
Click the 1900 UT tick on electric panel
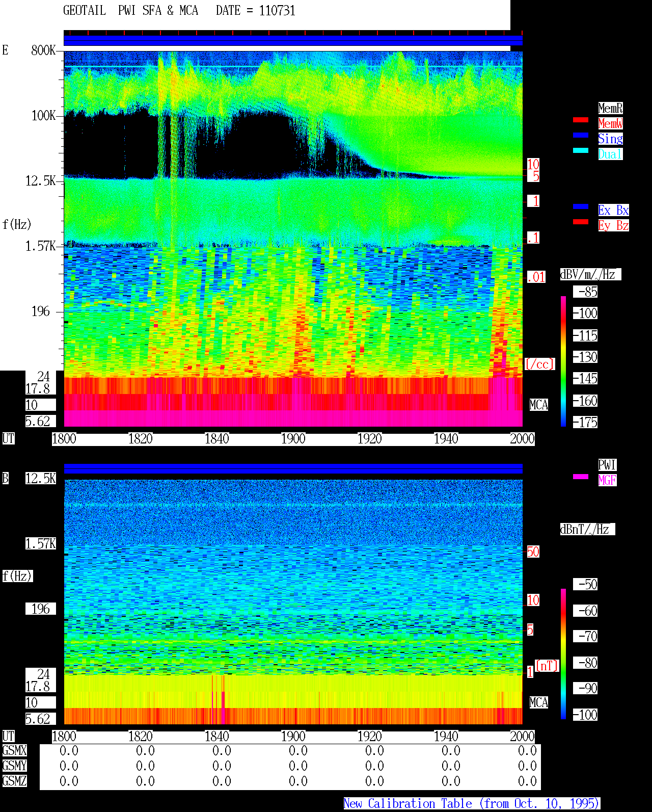[293, 439]
